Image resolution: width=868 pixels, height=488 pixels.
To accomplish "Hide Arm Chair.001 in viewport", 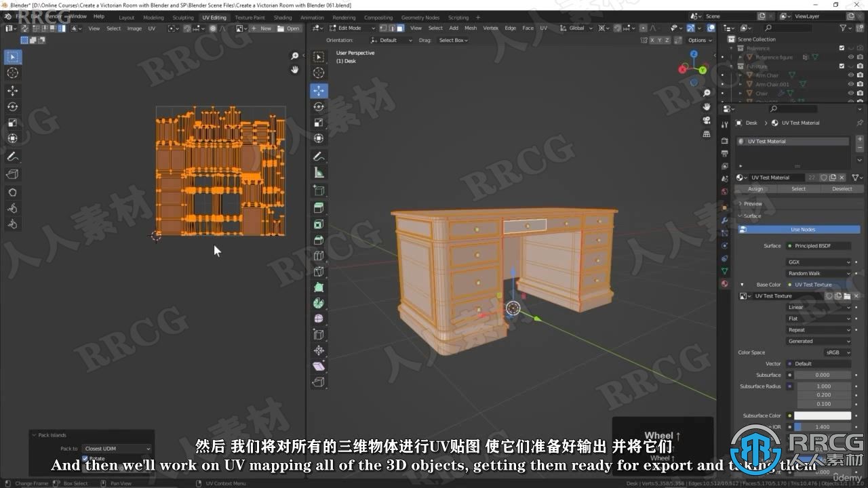I will (x=850, y=84).
